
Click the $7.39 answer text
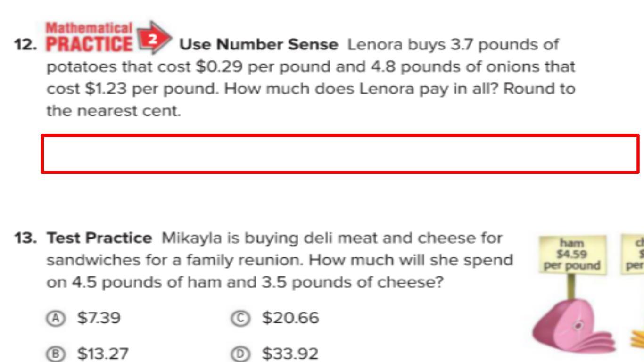coord(99,318)
